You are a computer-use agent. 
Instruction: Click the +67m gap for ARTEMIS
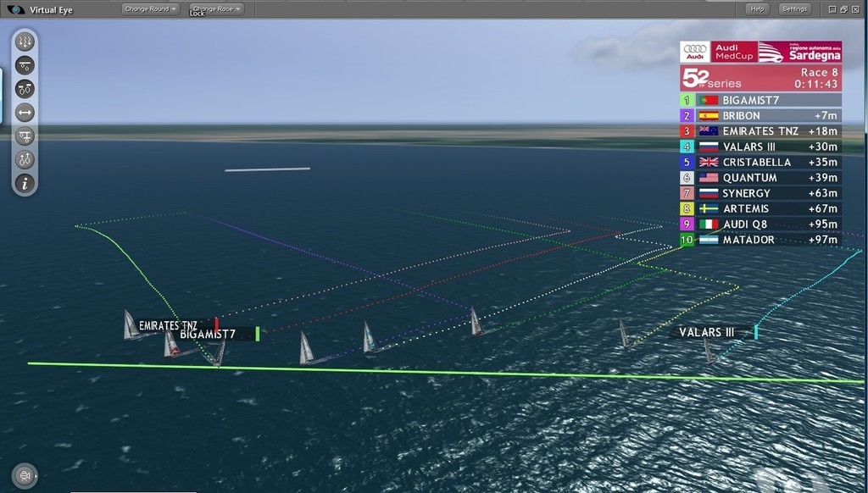tap(822, 208)
